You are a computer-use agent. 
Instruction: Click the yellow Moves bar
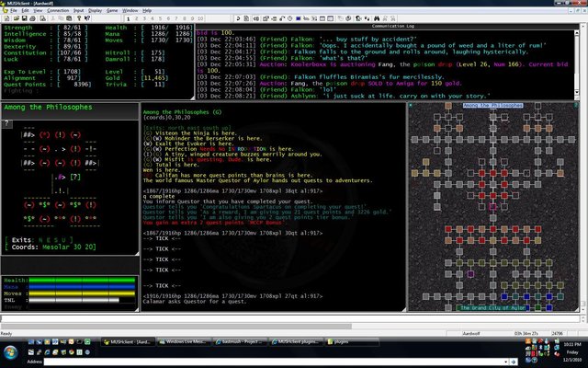click(x=82, y=293)
